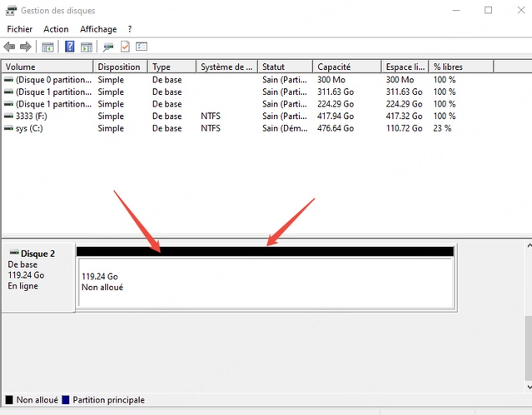The width and height of the screenshot is (532, 415).
Task: Click the 110.72 Go free space cell
Action: (x=404, y=128)
